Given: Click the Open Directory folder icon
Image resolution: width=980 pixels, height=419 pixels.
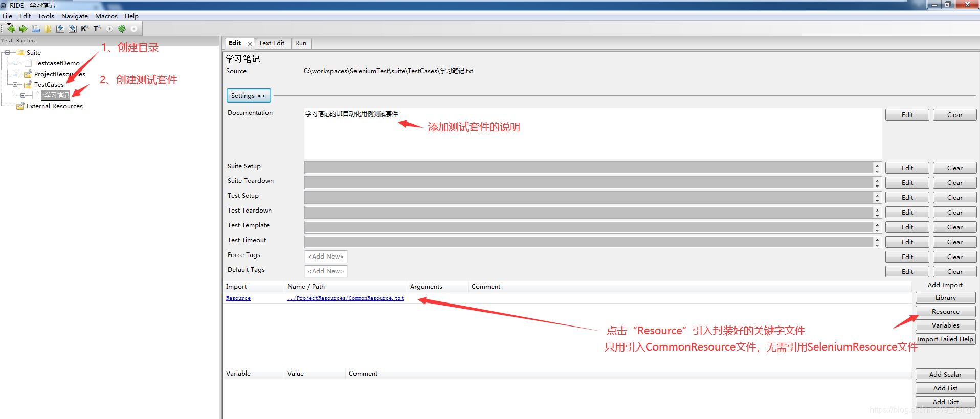Looking at the screenshot, I should pos(48,29).
